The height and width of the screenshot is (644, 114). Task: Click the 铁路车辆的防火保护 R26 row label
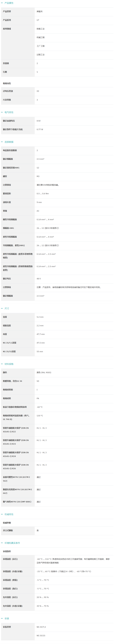click(x=16, y=467)
